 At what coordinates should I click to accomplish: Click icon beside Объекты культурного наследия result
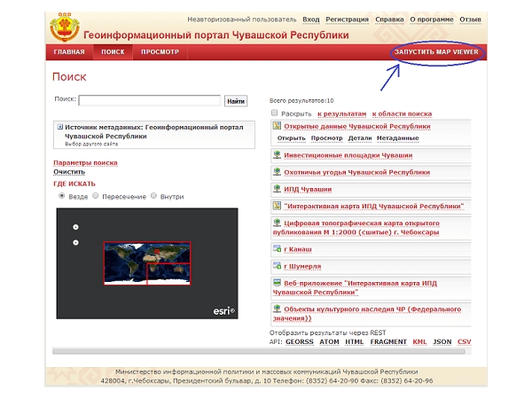pos(277,309)
